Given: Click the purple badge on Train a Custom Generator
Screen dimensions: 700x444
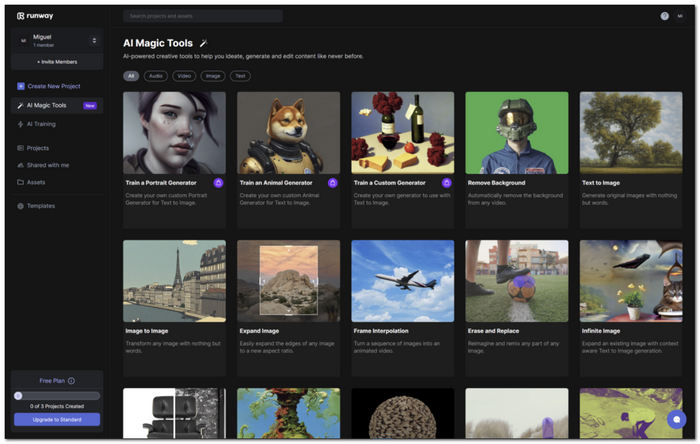Looking at the screenshot, I should [446, 183].
